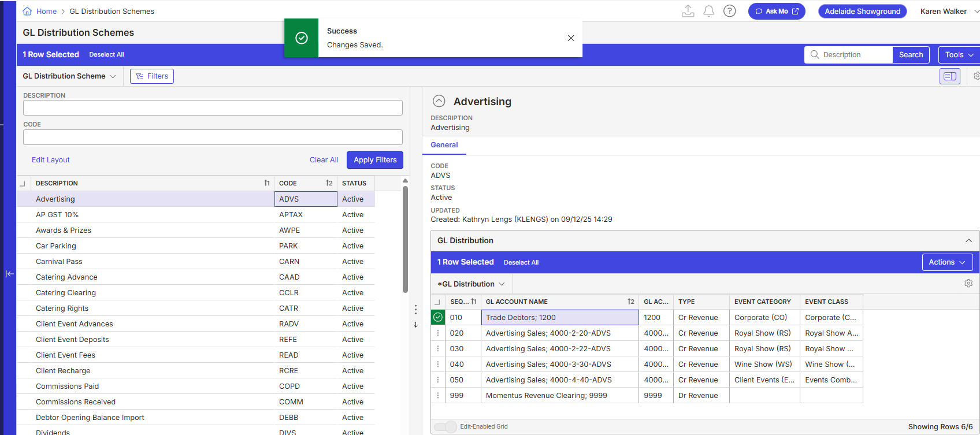Select the Carnival Pass scheme
The image size is (980, 435).
[x=196, y=262]
